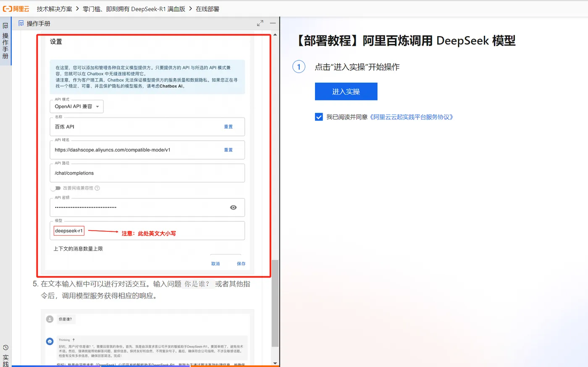The image size is (588, 367).
Task: Open the 技术解决方案 breadcrumb
Action: tap(54, 9)
